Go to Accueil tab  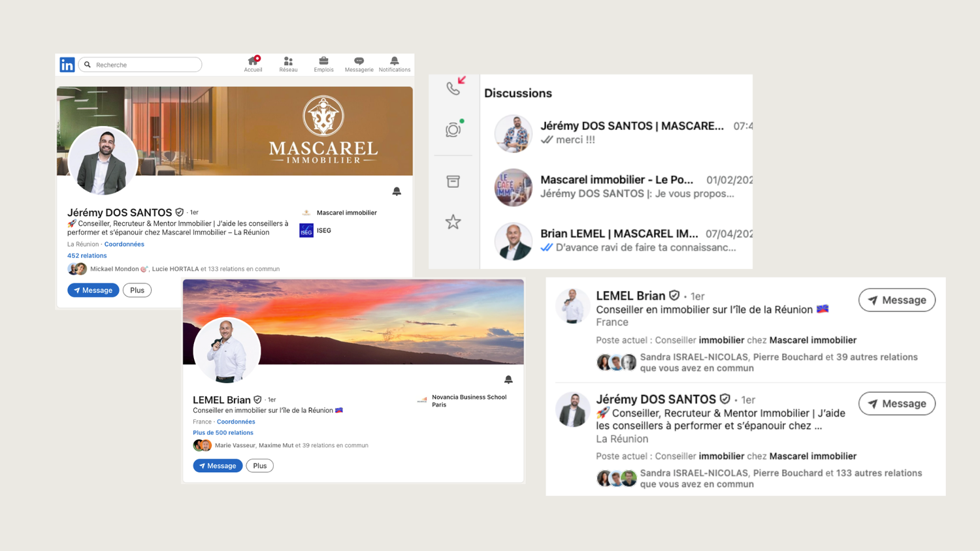[253, 64]
